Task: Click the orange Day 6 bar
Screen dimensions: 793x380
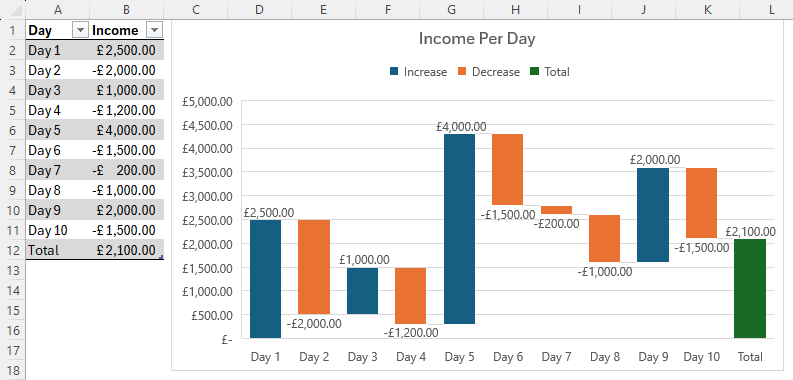Action: click(x=507, y=170)
